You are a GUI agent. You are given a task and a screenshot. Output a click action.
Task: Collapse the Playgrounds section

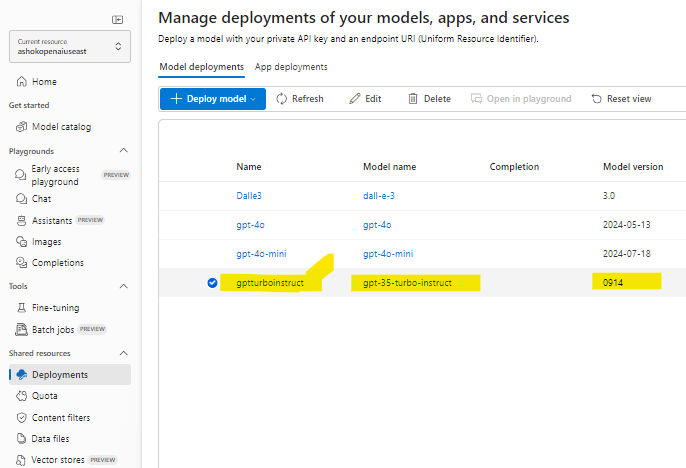tap(124, 151)
